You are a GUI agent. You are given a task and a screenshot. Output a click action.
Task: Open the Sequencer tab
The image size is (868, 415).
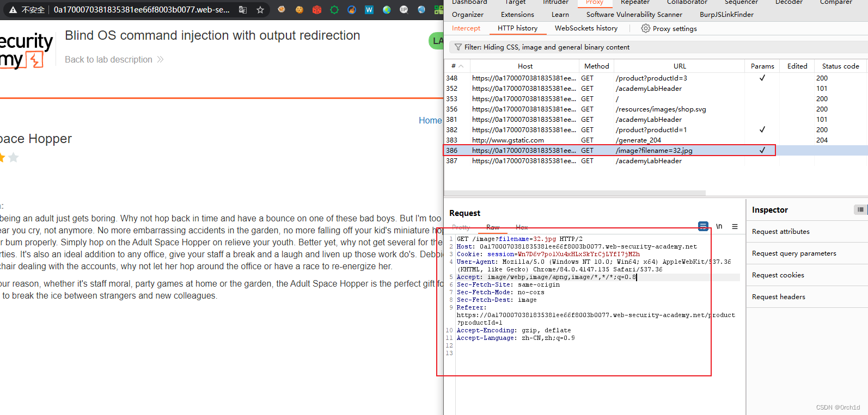[741, 3]
